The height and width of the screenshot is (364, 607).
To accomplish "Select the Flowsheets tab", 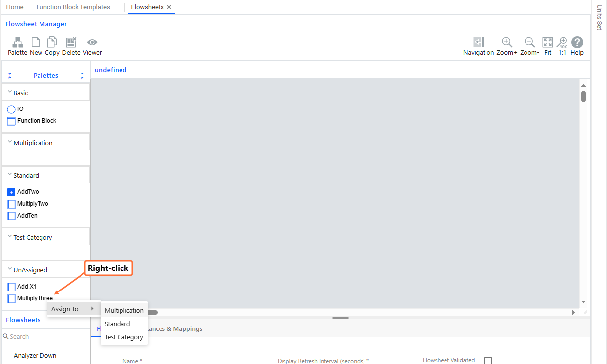I will tap(147, 7).
